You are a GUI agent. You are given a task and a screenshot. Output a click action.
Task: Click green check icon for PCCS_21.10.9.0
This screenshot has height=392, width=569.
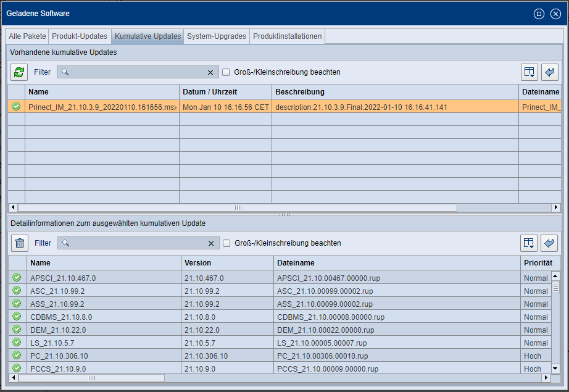click(17, 368)
